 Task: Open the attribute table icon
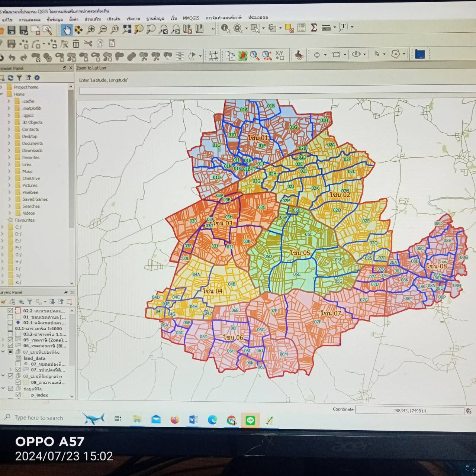(302, 28)
